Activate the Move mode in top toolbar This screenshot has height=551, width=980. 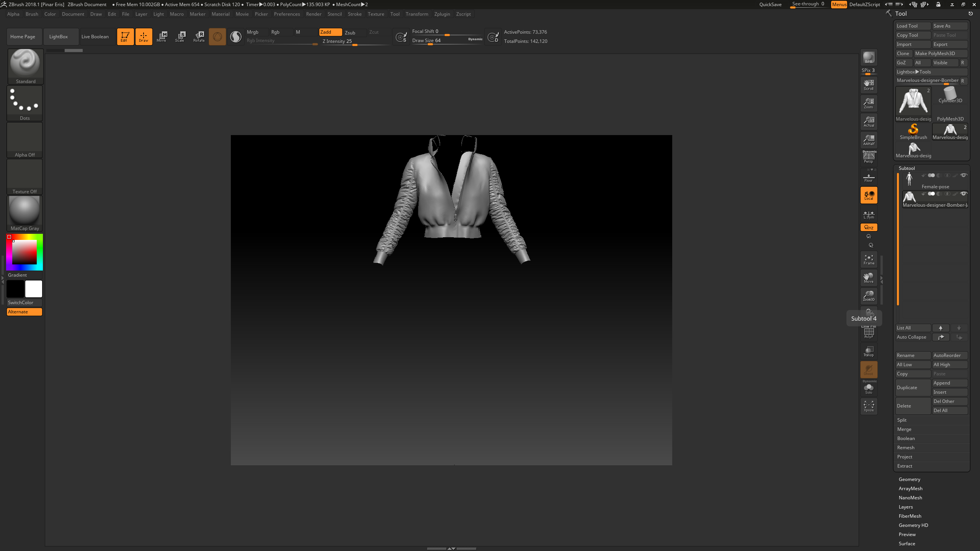162,36
